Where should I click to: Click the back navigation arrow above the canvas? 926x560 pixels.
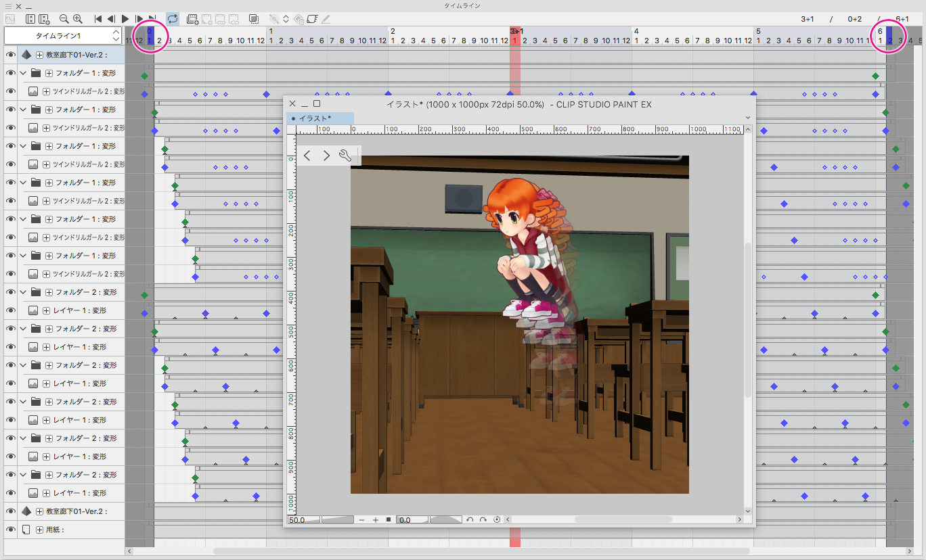pos(308,155)
